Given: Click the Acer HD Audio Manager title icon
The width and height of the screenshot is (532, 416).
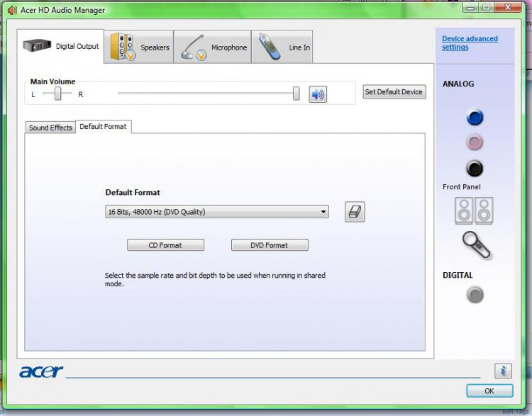Looking at the screenshot, I should [12, 11].
